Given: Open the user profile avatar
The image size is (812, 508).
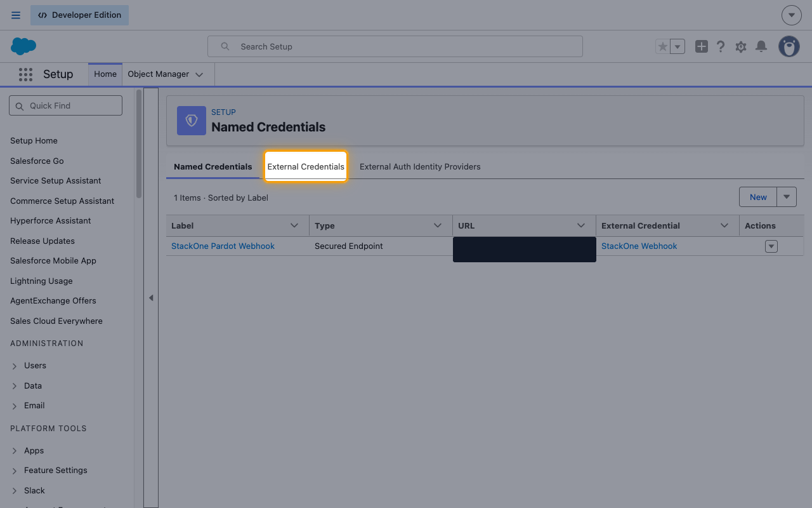Looking at the screenshot, I should pyautogui.click(x=789, y=46).
